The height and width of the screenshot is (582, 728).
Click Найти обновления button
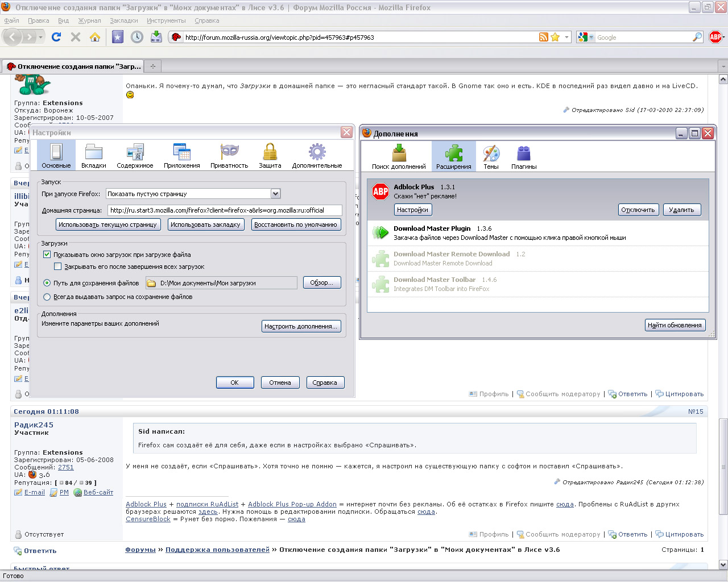click(675, 325)
